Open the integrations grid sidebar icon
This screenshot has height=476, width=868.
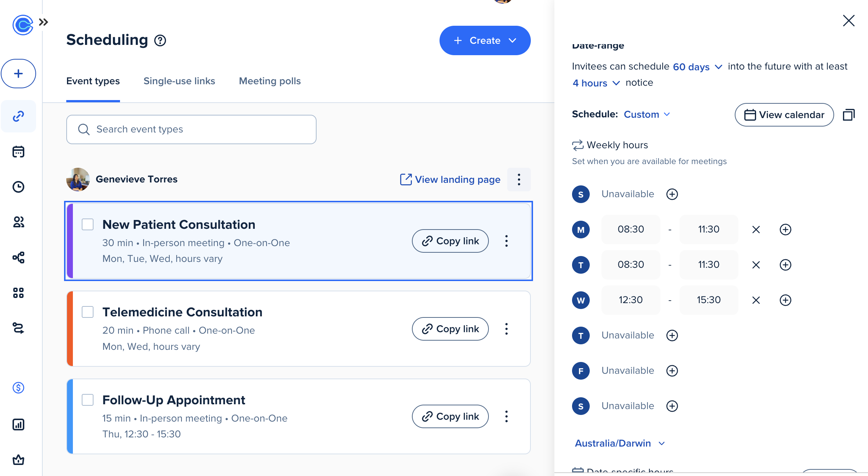tap(18, 293)
